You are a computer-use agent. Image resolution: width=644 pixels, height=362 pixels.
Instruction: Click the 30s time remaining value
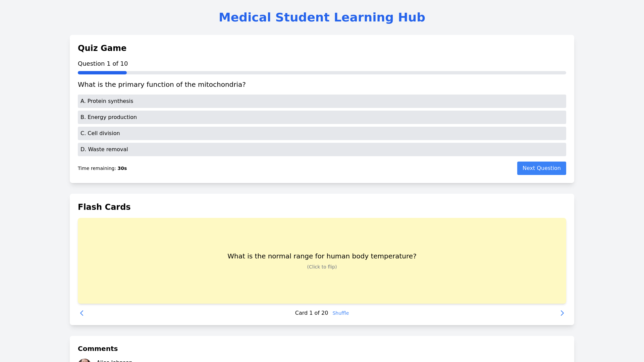(x=122, y=168)
